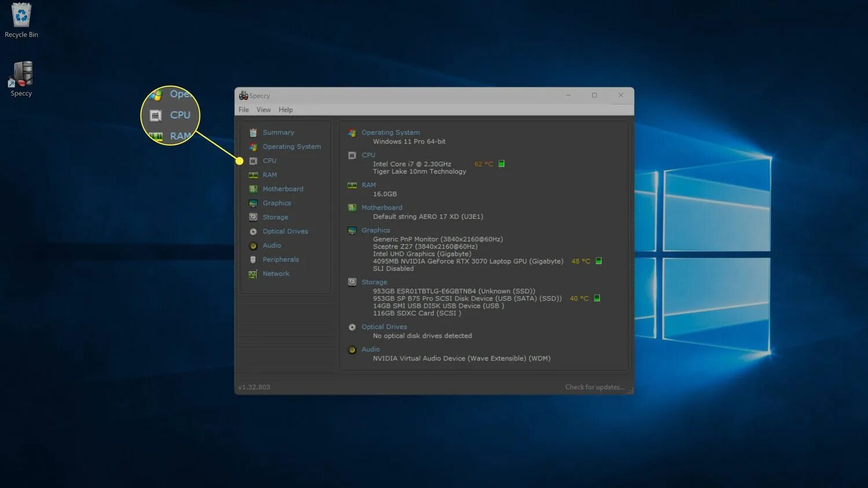Select Optical Drives in the sidebar
868x488 pixels.
[x=285, y=231]
